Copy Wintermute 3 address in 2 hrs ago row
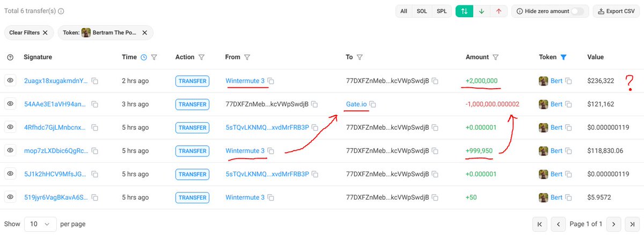644x235 pixels. (271, 81)
